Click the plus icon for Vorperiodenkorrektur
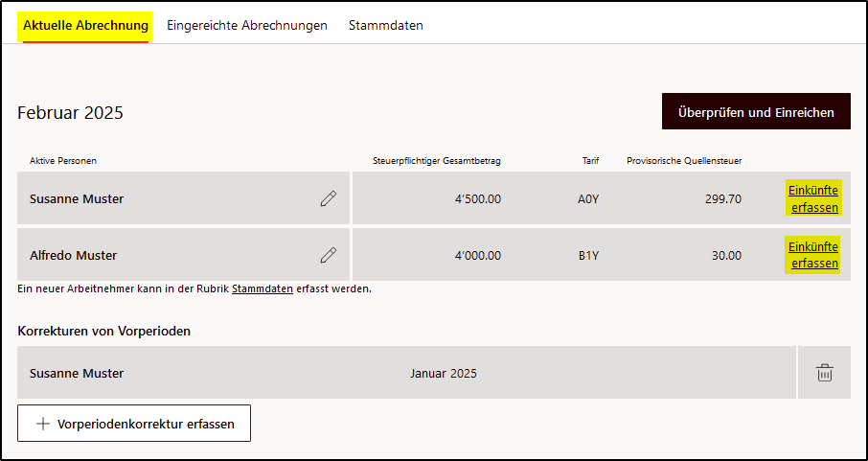The height and width of the screenshot is (461, 868). tap(42, 424)
